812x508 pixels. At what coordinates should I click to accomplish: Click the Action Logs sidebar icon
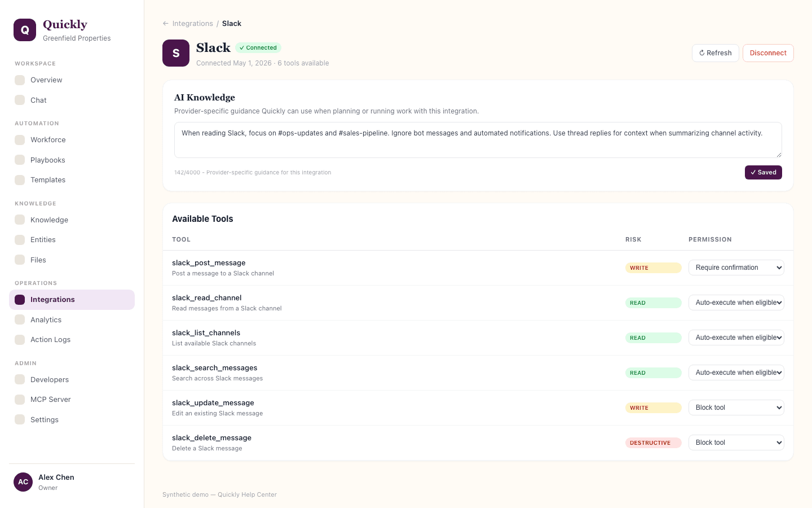[20, 340]
